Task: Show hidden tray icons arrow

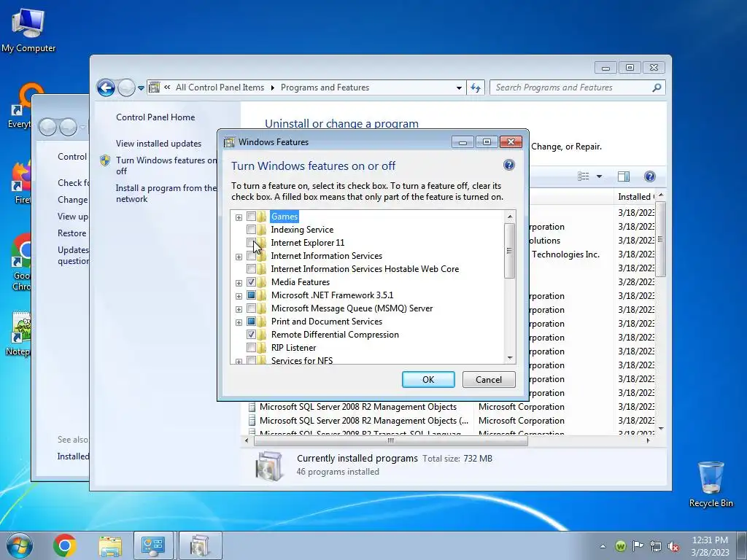Action: [603, 546]
